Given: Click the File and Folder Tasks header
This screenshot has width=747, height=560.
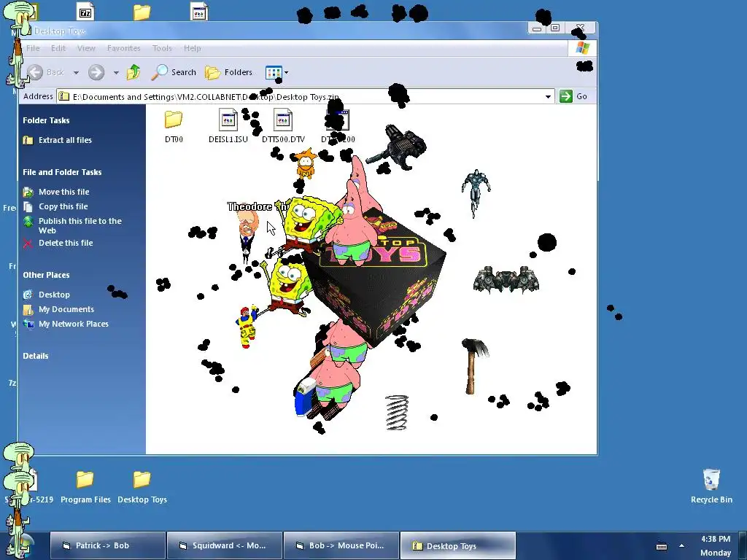Looking at the screenshot, I should [63, 172].
